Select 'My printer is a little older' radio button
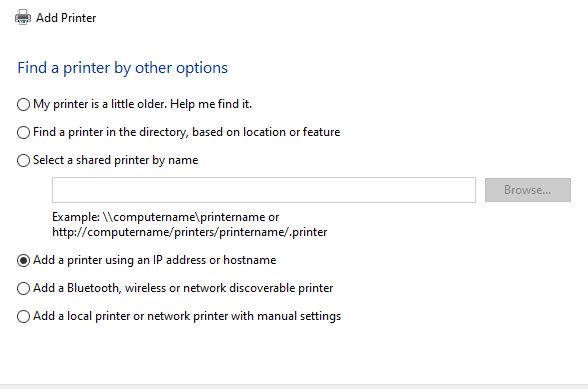 pyautogui.click(x=23, y=104)
